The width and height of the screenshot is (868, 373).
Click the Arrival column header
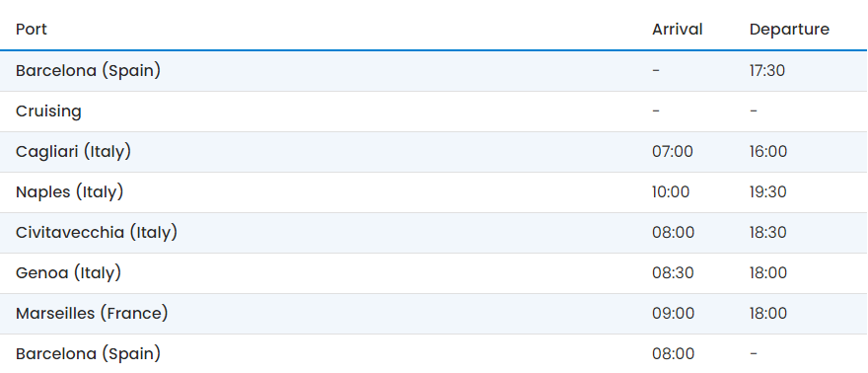[x=677, y=30]
